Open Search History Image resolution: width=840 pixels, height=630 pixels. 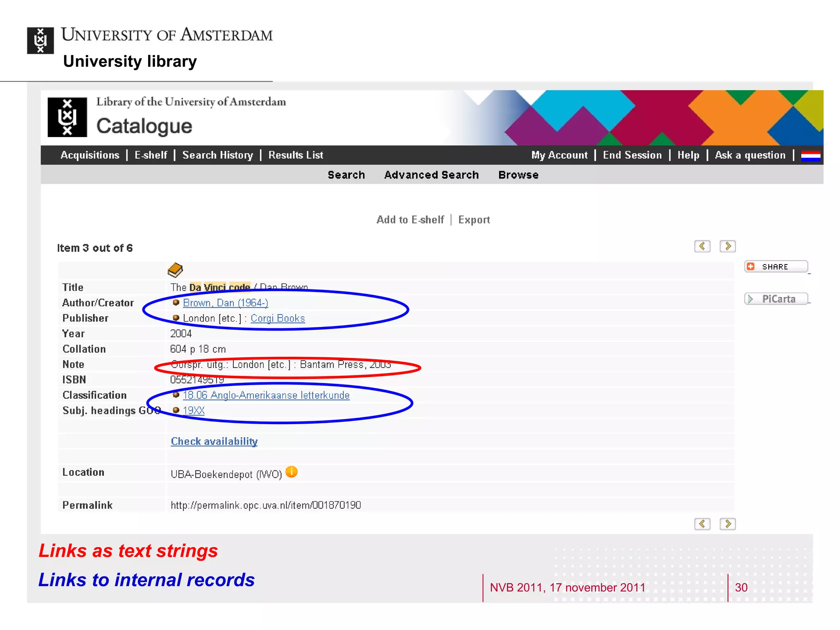218,155
